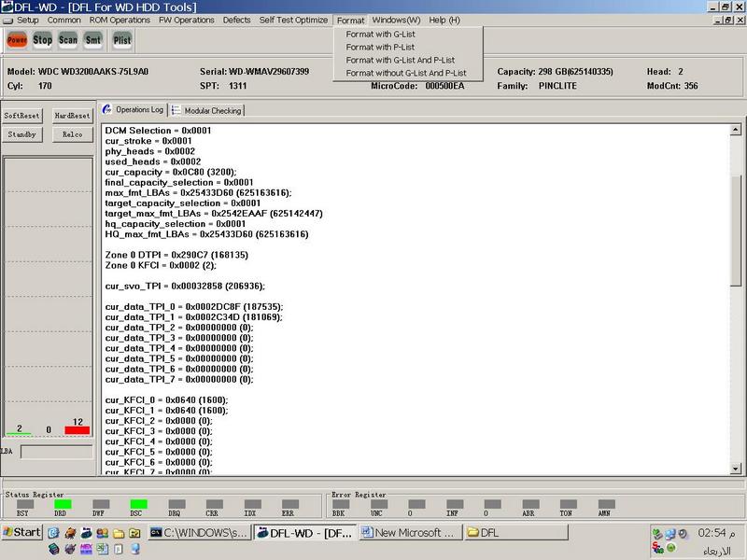Open the Help (H) menu
This screenshot has height=560, width=747.
click(444, 20)
